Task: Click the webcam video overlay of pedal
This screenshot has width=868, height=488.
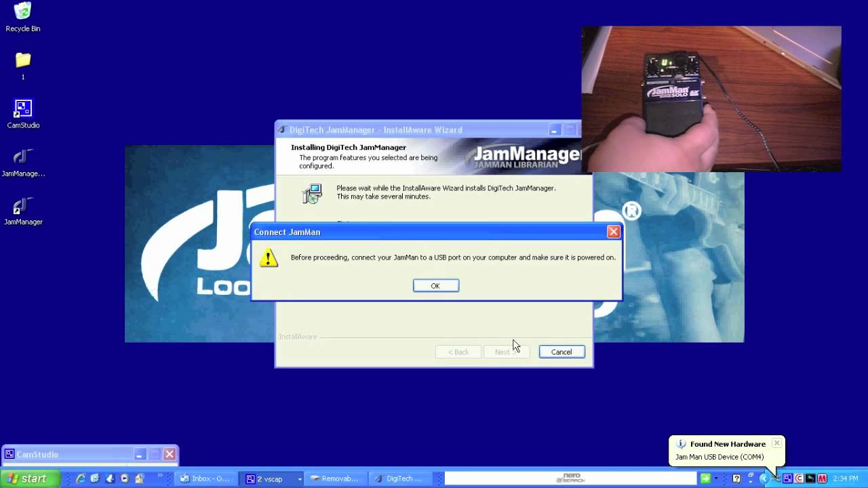Action: [711, 99]
